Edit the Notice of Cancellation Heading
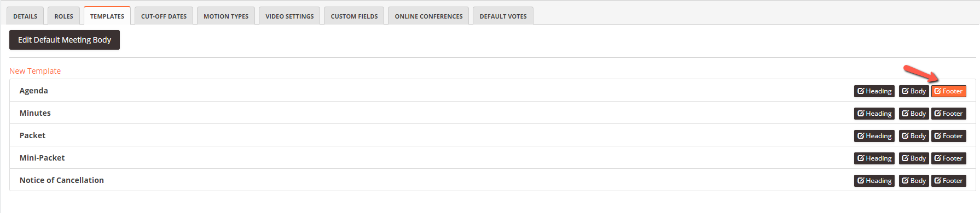 (x=874, y=181)
